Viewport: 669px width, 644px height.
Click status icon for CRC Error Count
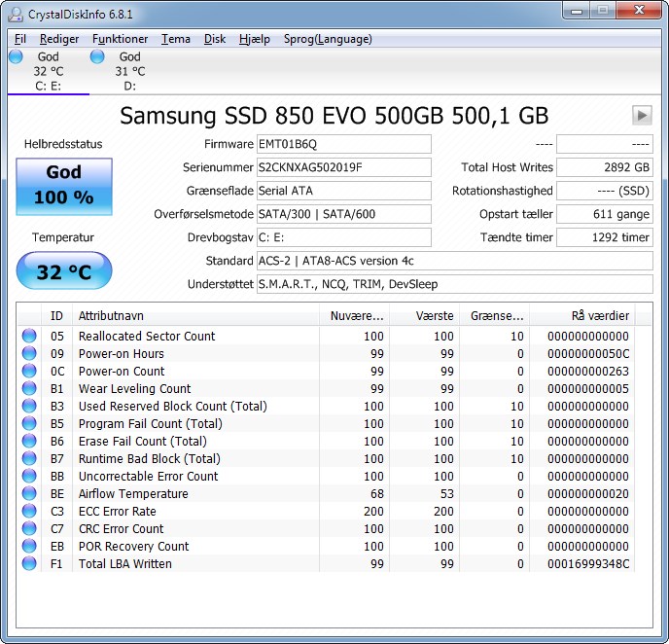coord(29,528)
